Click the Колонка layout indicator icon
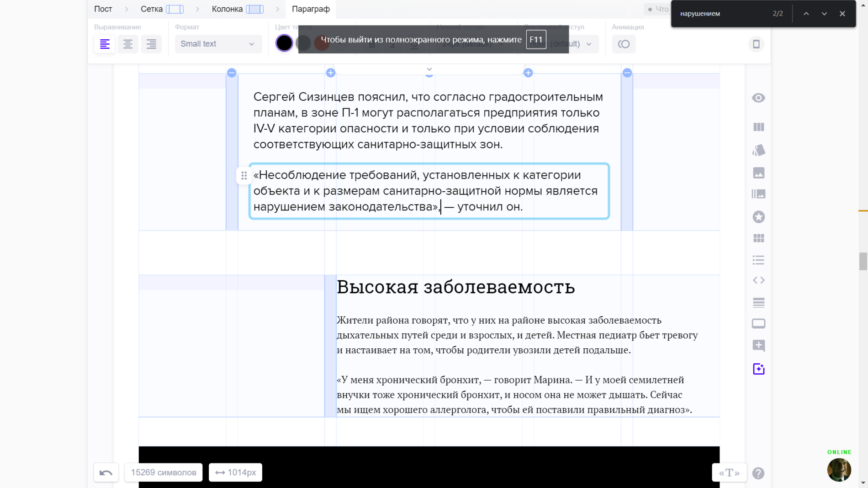 pyautogui.click(x=255, y=9)
